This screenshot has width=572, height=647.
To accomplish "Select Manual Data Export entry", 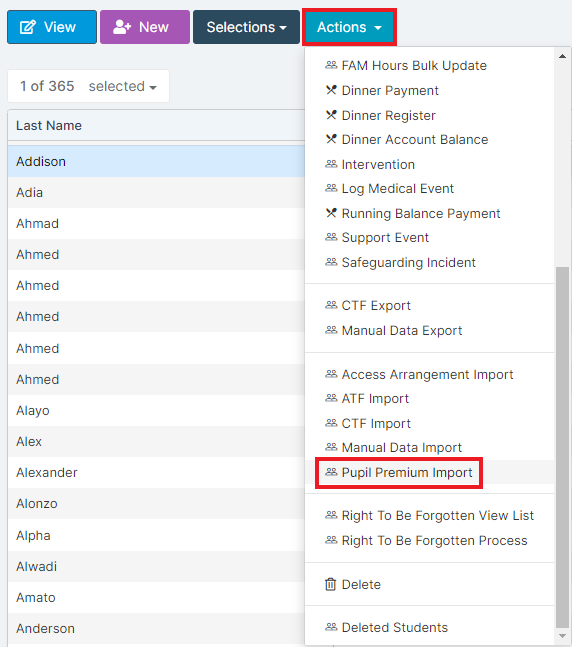I will [402, 331].
